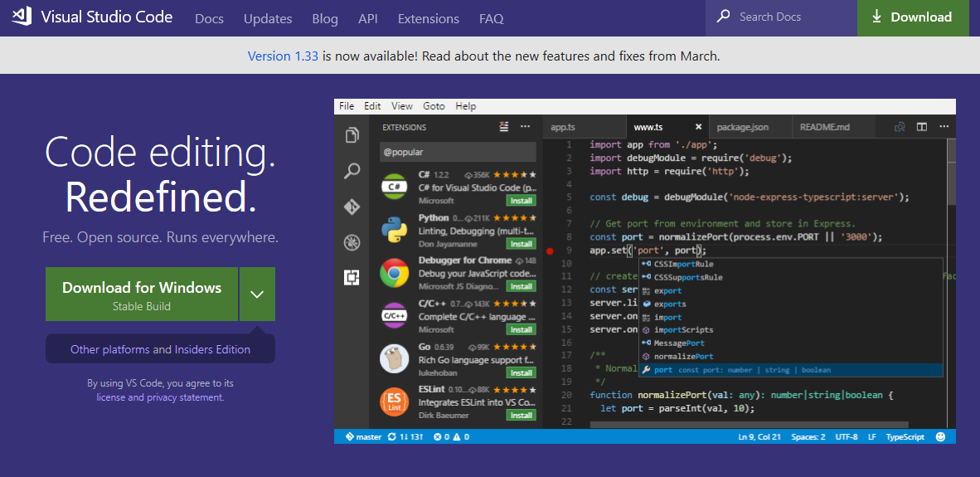Image resolution: width=980 pixels, height=477 pixels.
Task: Open the API page
Action: (x=367, y=19)
